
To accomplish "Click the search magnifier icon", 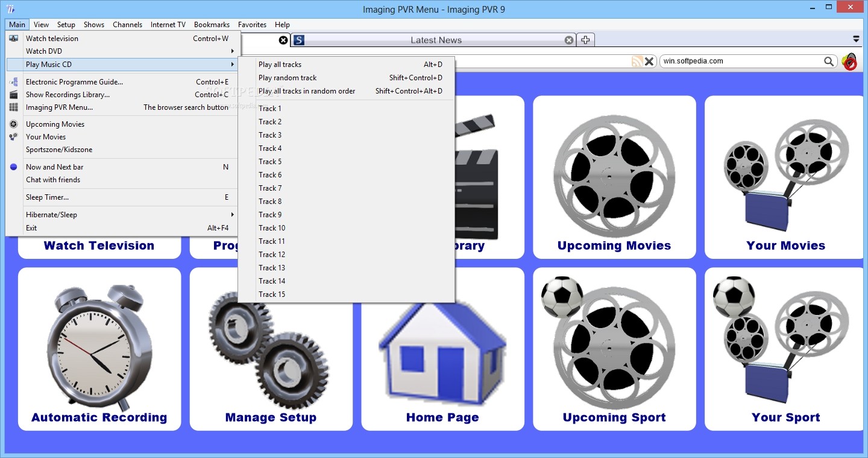I will point(829,61).
